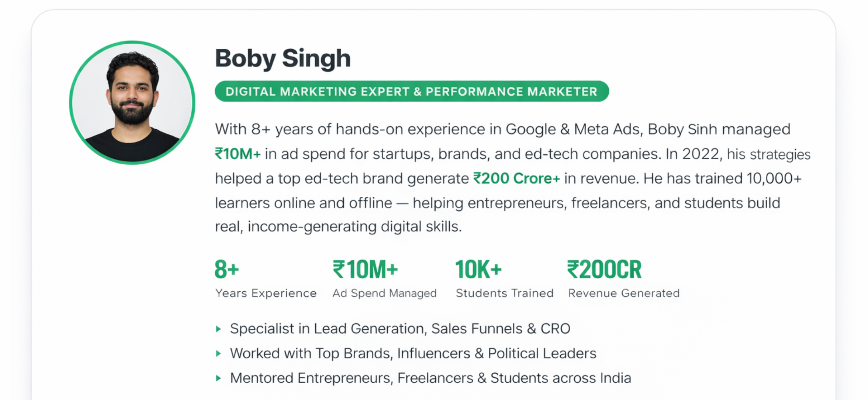Click the Worked with Top Brands line
Image resolution: width=868 pixels, height=400 pixels.
[x=413, y=354]
